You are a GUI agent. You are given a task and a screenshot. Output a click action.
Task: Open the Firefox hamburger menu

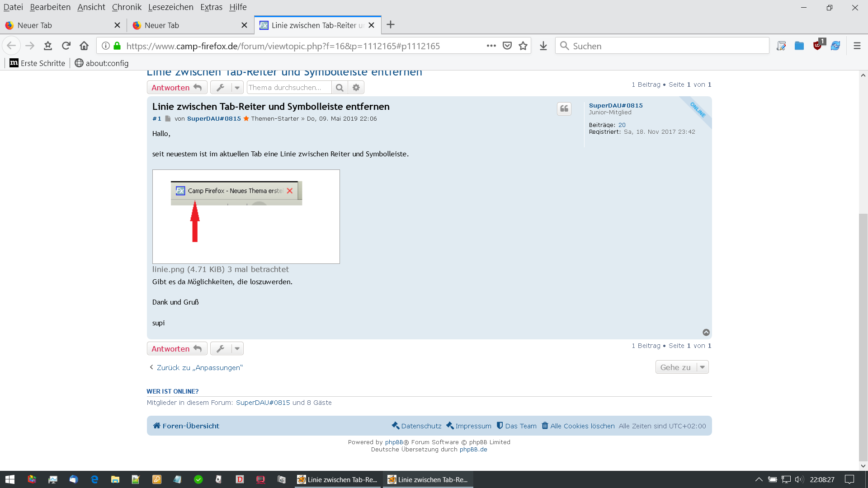[857, 46]
